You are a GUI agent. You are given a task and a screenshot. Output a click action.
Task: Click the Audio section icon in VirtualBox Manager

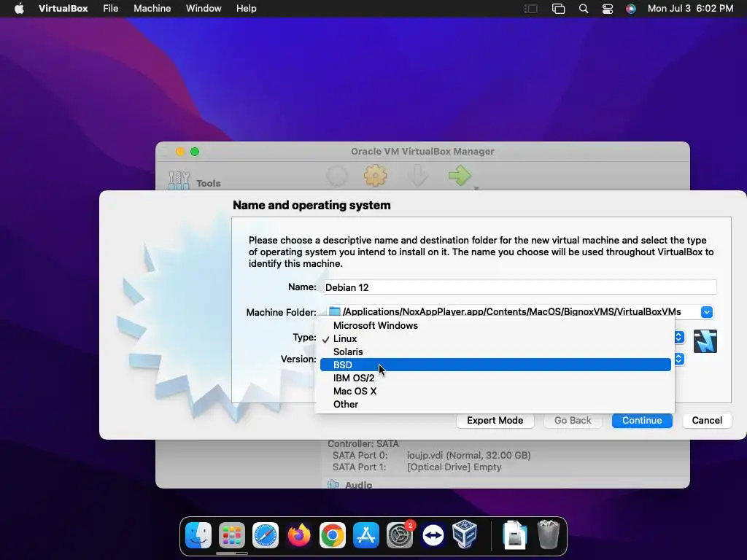[x=333, y=484]
